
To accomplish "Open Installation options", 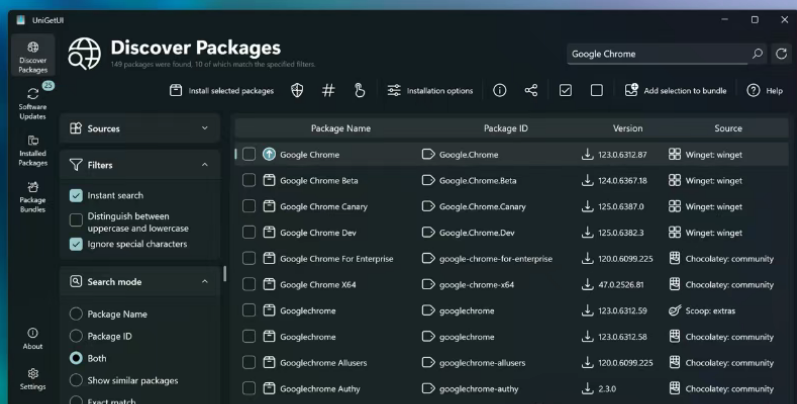I will [x=430, y=90].
